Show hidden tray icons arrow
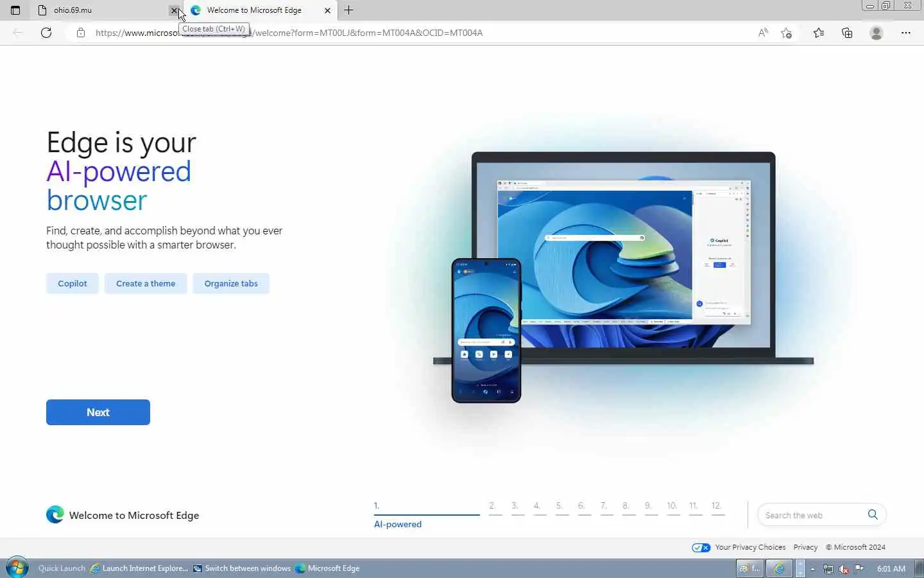924x578 pixels. (812, 569)
